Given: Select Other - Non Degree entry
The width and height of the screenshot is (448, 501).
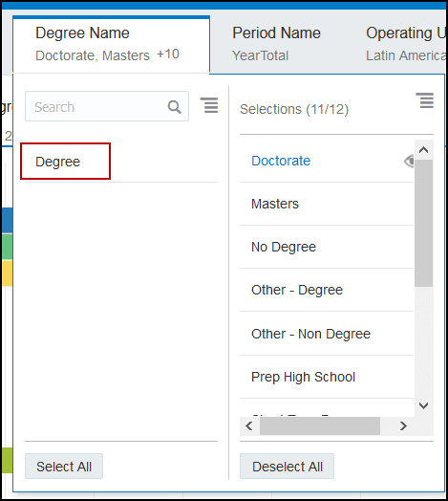Looking at the screenshot, I should coord(310,334).
